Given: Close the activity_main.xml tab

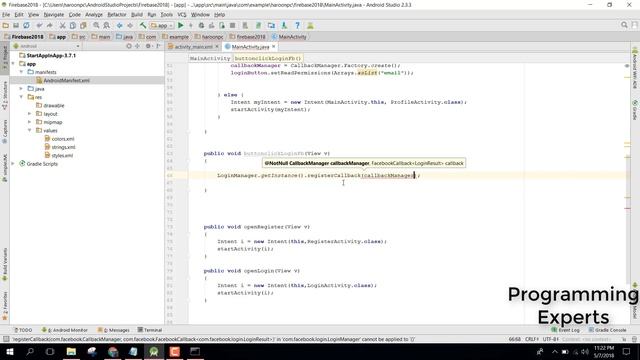Looking at the screenshot, I should click(217, 47).
